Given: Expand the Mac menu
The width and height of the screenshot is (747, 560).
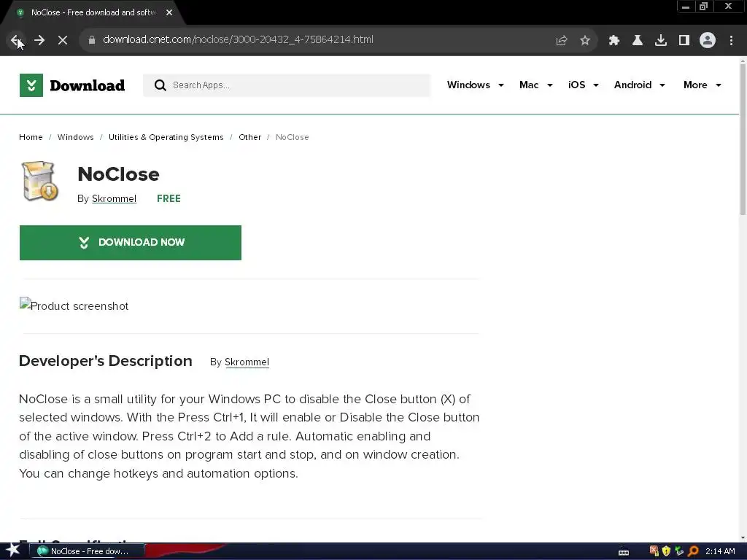Looking at the screenshot, I should pos(535,85).
